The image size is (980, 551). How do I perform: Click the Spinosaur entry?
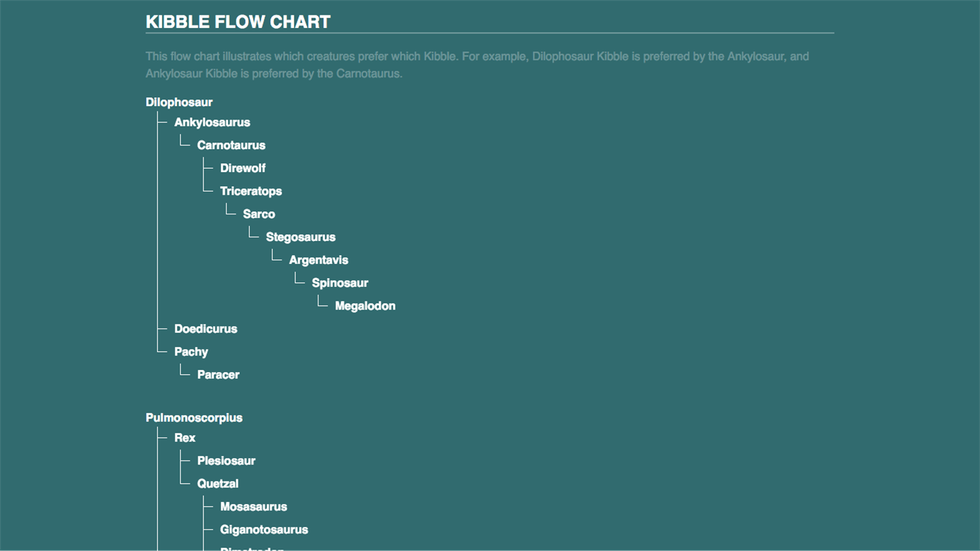click(x=340, y=283)
